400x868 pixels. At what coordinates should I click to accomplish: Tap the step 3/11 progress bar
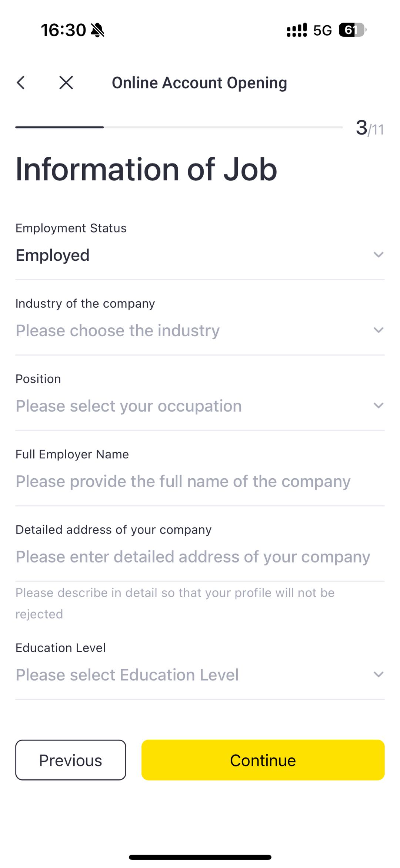(179, 127)
